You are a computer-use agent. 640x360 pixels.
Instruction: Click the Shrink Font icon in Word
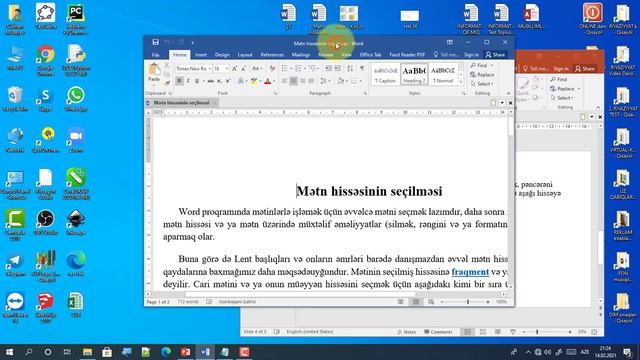click(x=244, y=69)
